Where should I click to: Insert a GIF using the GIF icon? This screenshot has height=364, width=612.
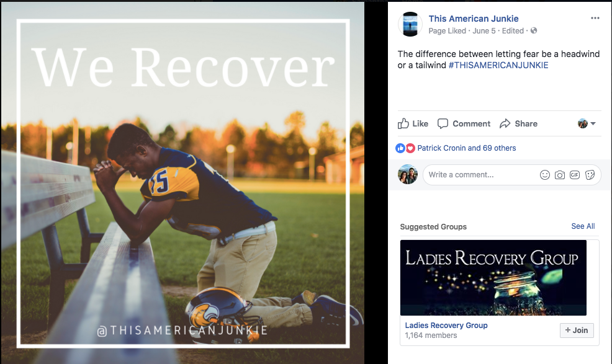point(575,175)
